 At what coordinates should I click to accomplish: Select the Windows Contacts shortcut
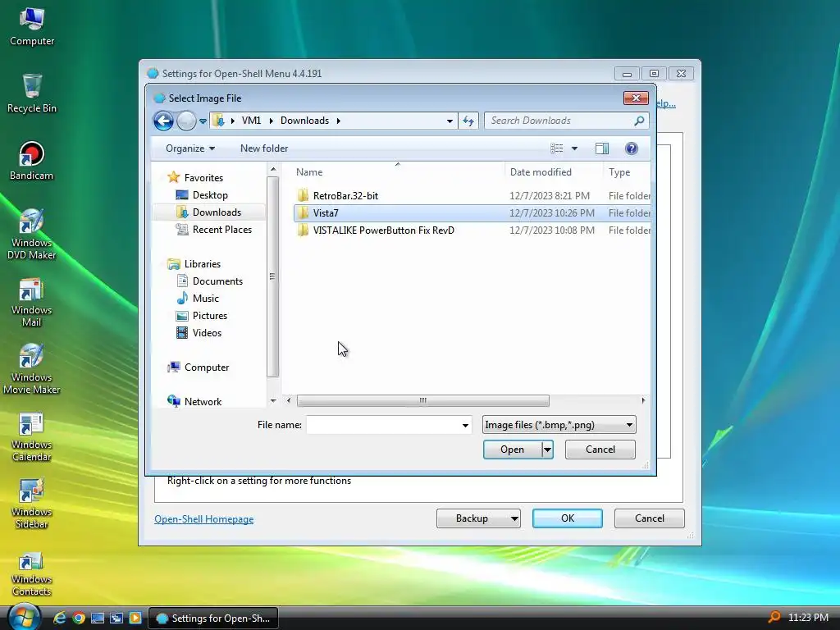(32, 573)
